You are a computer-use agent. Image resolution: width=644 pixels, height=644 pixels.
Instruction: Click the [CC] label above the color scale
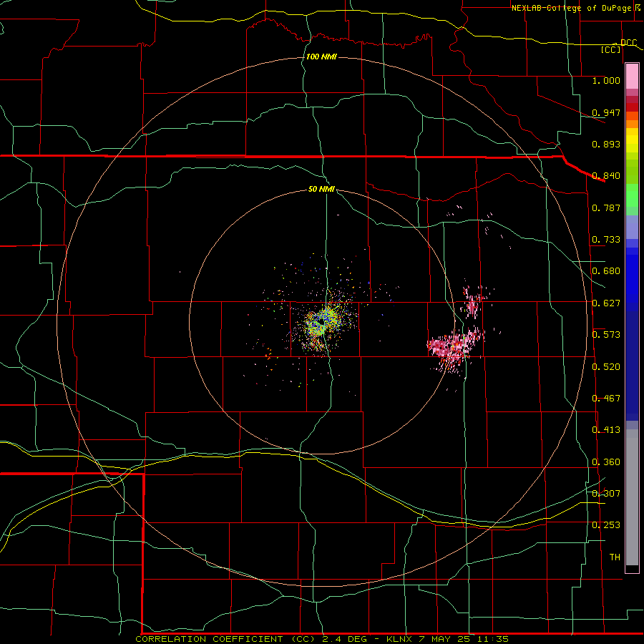pyautogui.click(x=611, y=49)
